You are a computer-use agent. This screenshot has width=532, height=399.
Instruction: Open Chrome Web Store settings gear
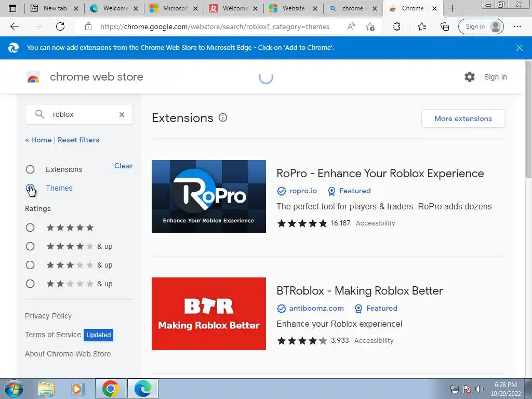point(470,77)
